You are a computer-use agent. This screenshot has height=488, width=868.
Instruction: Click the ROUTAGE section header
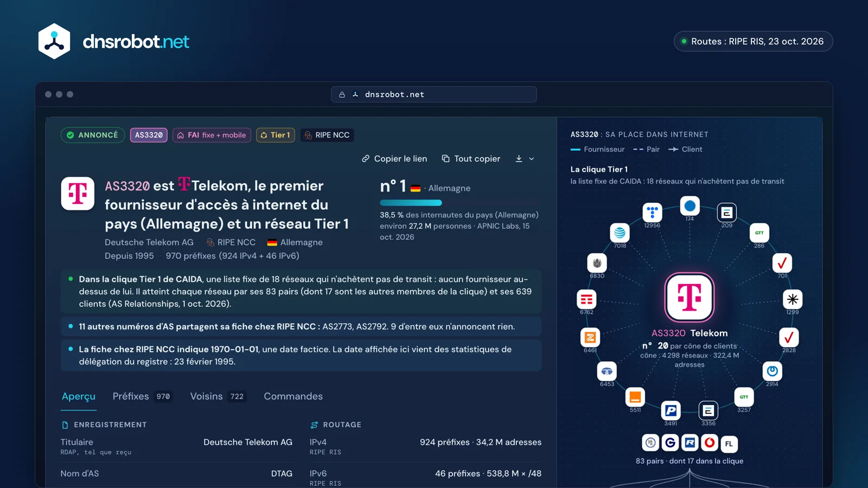pos(336,425)
